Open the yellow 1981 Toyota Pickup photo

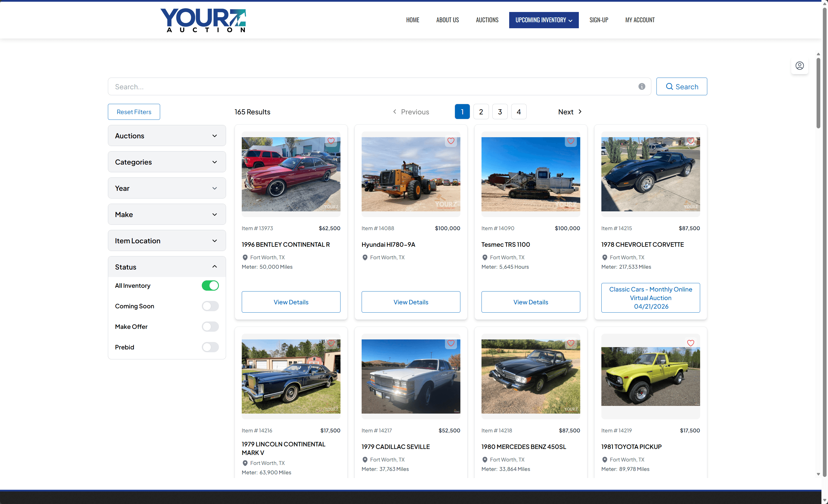(650, 377)
